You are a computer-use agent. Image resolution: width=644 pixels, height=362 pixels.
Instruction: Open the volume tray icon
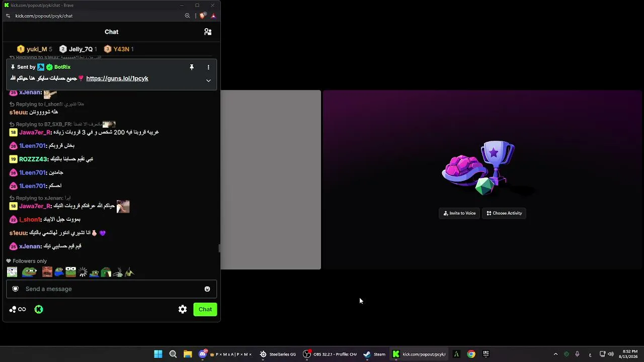[x=611, y=354]
